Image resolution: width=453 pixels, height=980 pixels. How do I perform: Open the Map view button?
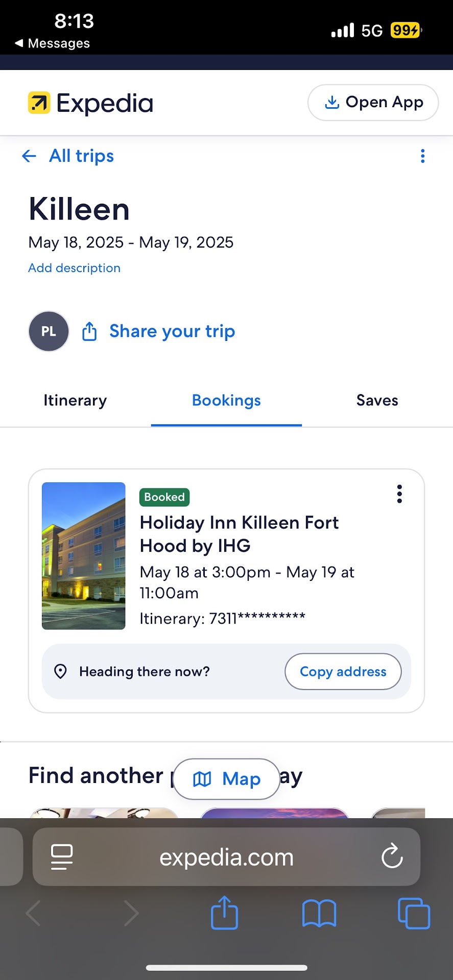227,779
